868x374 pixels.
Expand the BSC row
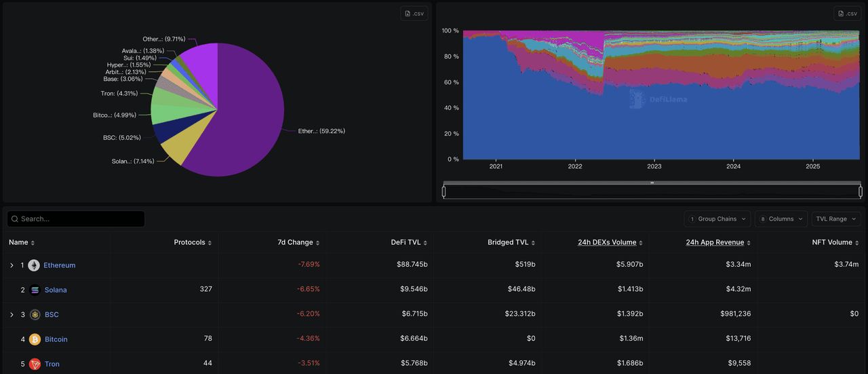point(12,315)
